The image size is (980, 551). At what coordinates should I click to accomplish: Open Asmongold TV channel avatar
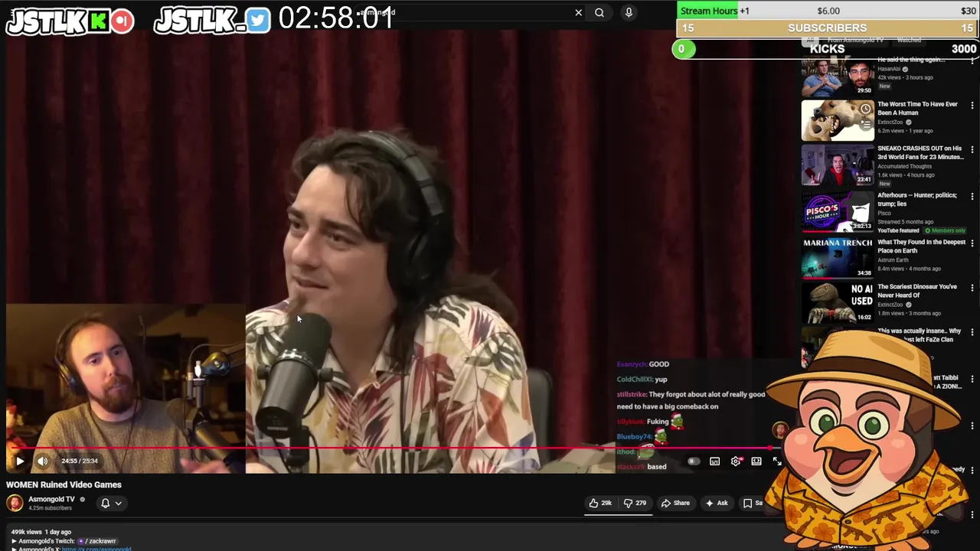(15, 503)
